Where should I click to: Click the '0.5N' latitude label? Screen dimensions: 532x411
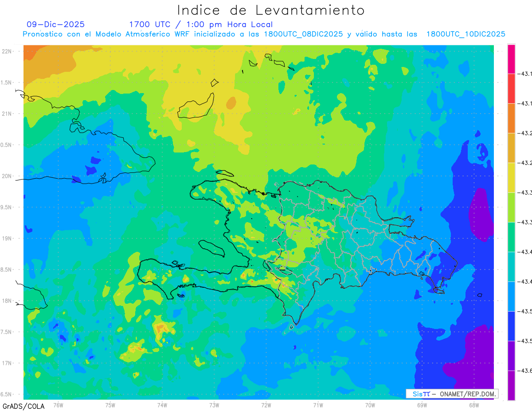[x=7, y=145]
